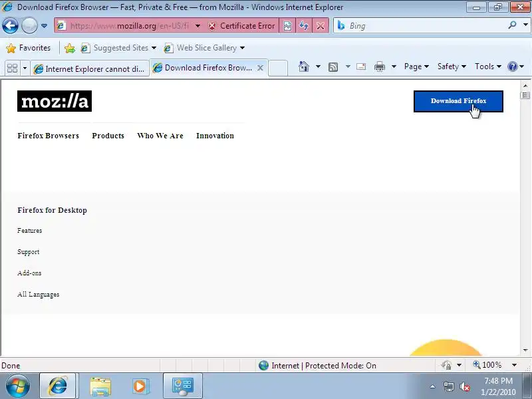This screenshot has height=399, width=532.
Task: Close the Download Firefox Browser tab
Action: pyautogui.click(x=260, y=68)
